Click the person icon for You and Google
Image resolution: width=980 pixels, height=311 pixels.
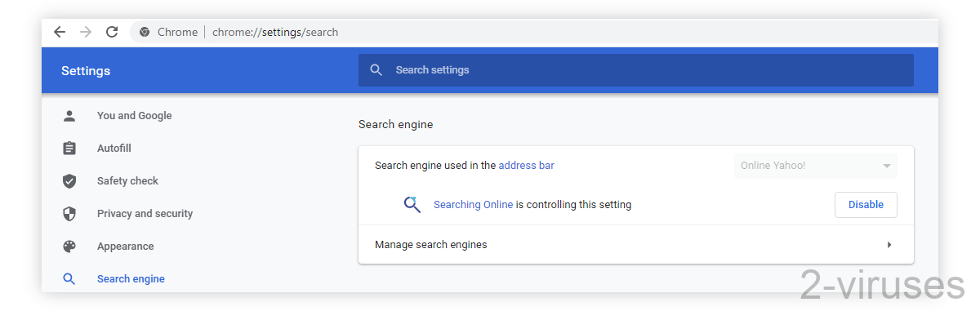[x=69, y=116]
